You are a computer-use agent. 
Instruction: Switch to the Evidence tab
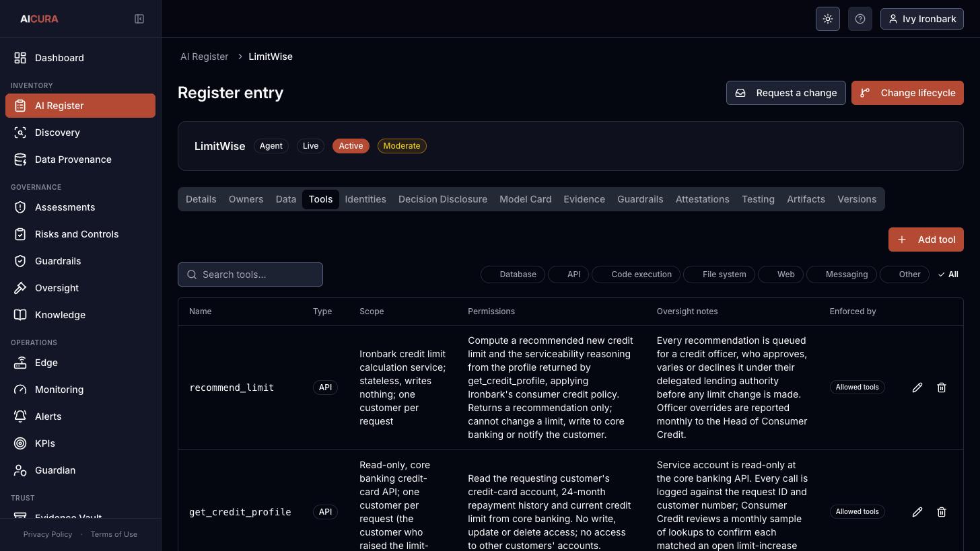[584, 199]
